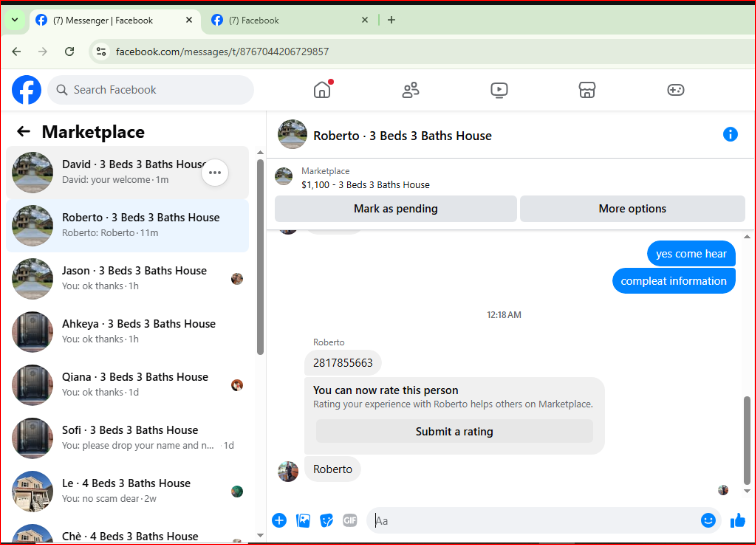Click Submit a rating button
Screen dimensions: 756x545
[x=454, y=431]
